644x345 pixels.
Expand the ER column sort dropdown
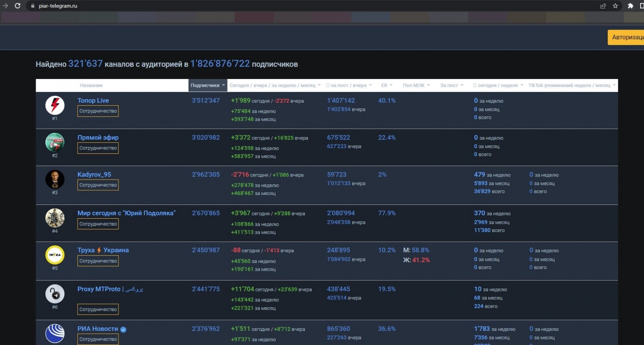387,85
